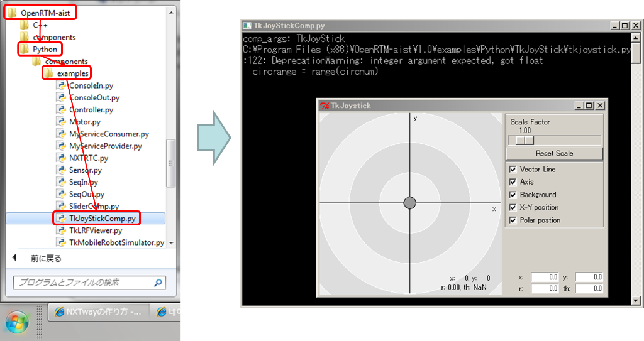Click the MyServiceConsumer.py file icon

(x=61, y=134)
